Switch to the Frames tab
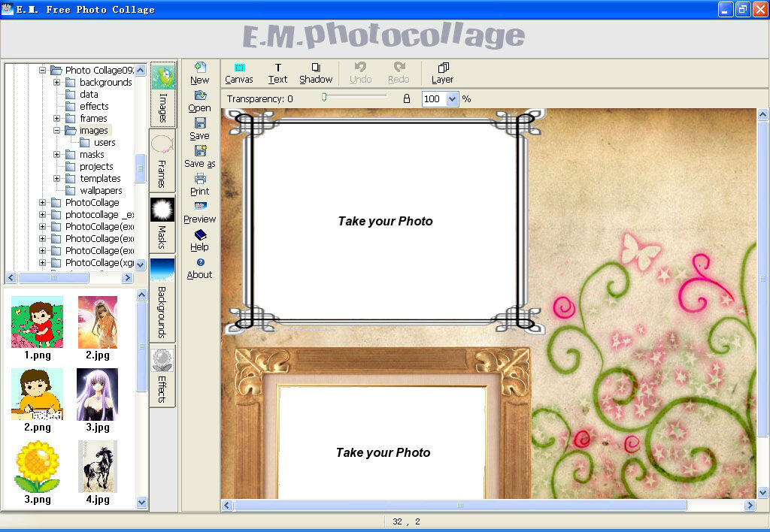The width and height of the screenshot is (770, 532). (162, 161)
